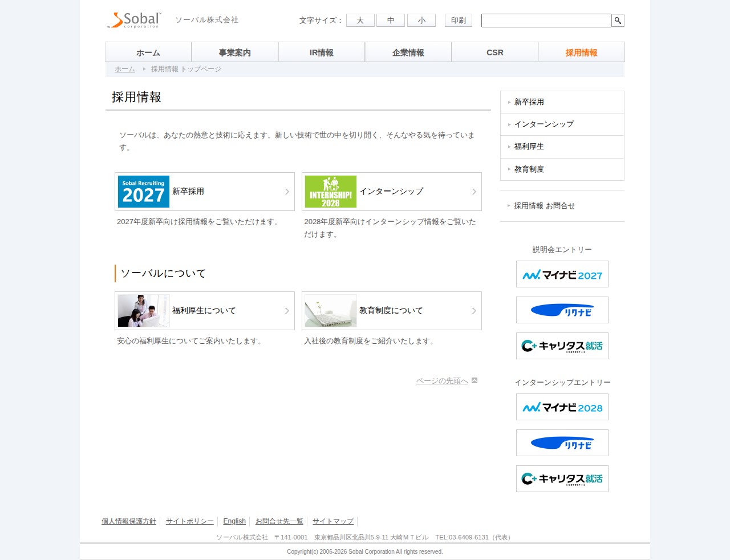Focus the site search field
Image resolution: width=730 pixels, height=560 pixels.
[x=546, y=21]
